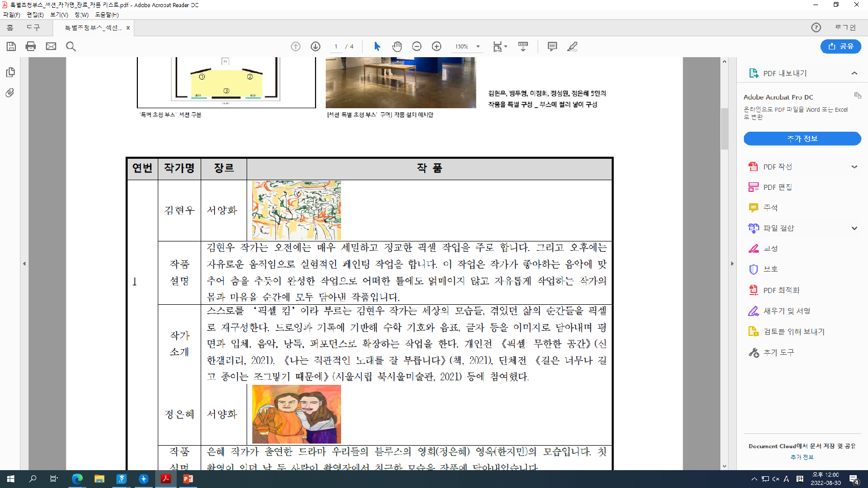This screenshot has height=488, width=868.
Task: Expand the PDF 작성 section
Action: (854, 167)
